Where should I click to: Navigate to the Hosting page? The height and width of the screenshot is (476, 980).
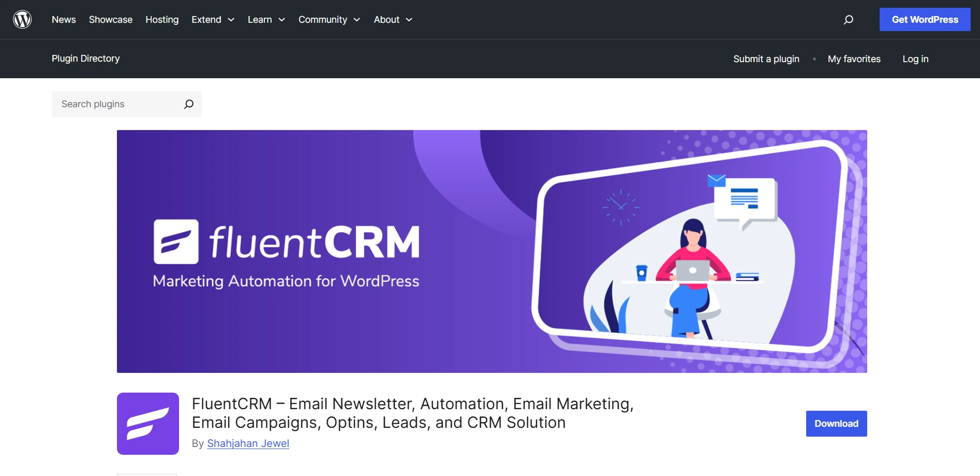[x=161, y=19]
